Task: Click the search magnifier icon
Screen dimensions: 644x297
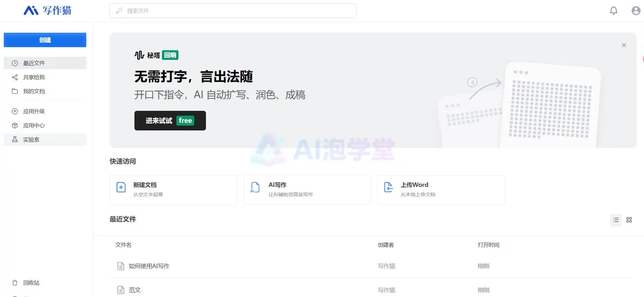Action: (119, 11)
